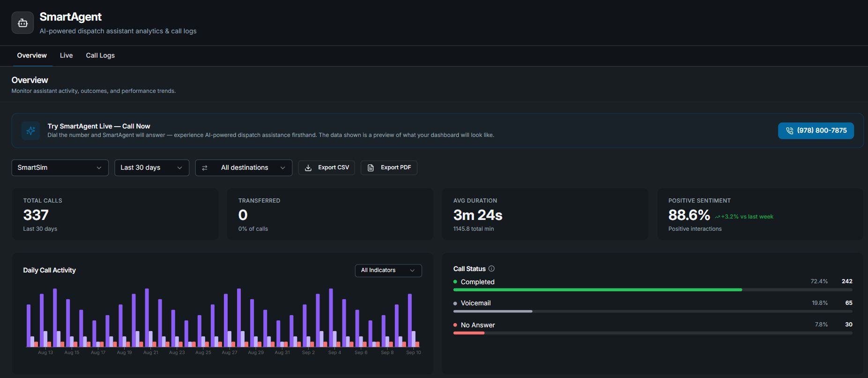Click the Voicemail status label
This screenshot has height=378, width=868.
(475, 303)
